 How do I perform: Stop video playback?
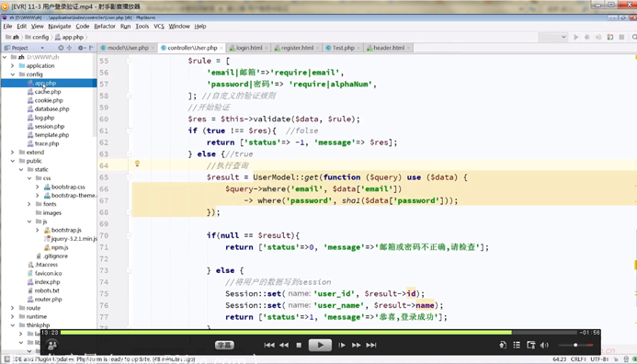click(299, 345)
